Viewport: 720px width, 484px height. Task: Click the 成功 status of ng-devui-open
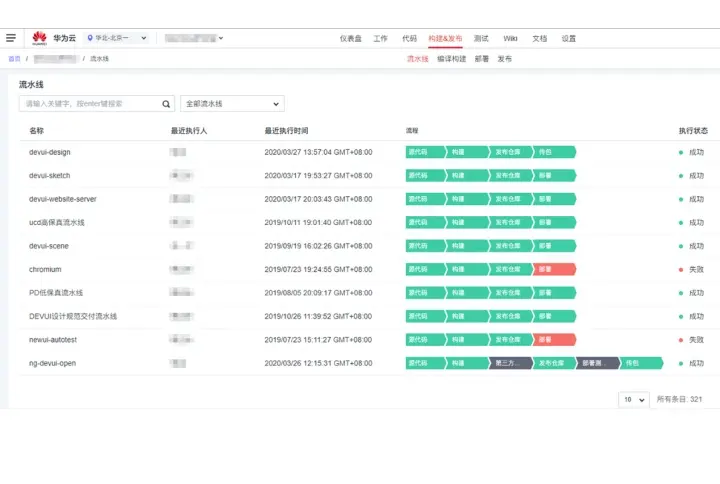(692, 363)
